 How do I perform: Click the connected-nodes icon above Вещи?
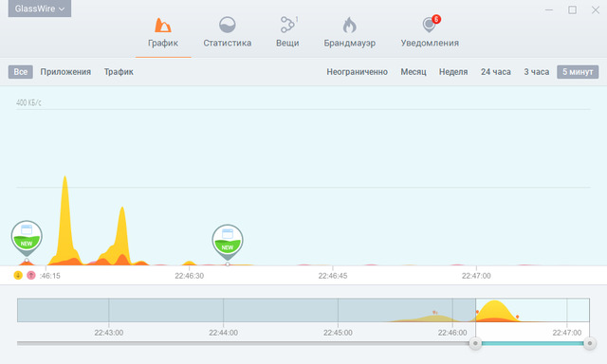(x=287, y=25)
